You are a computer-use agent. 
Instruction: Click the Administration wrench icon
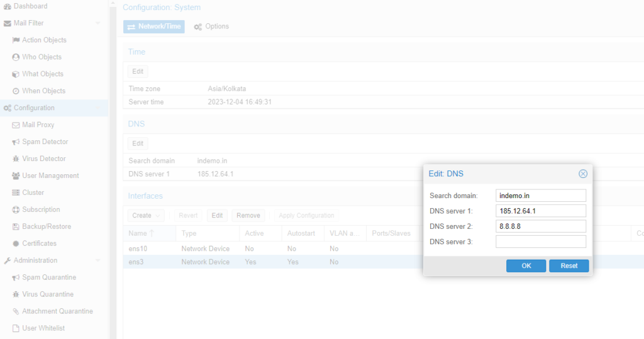(x=8, y=260)
